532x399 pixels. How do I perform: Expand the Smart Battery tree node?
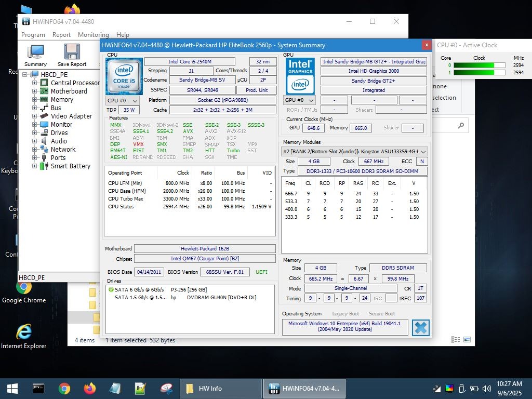click(x=35, y=166)
